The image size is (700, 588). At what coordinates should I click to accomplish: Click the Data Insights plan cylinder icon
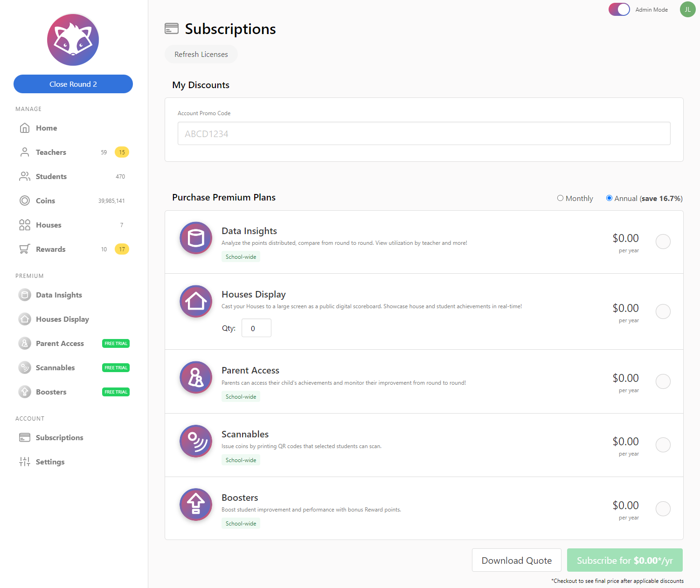click(196, 238)
